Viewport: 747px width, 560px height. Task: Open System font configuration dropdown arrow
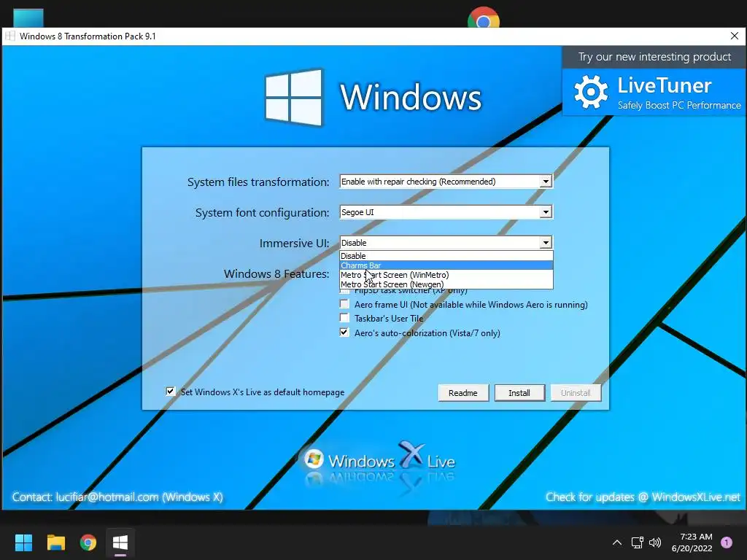click(546, 212)
